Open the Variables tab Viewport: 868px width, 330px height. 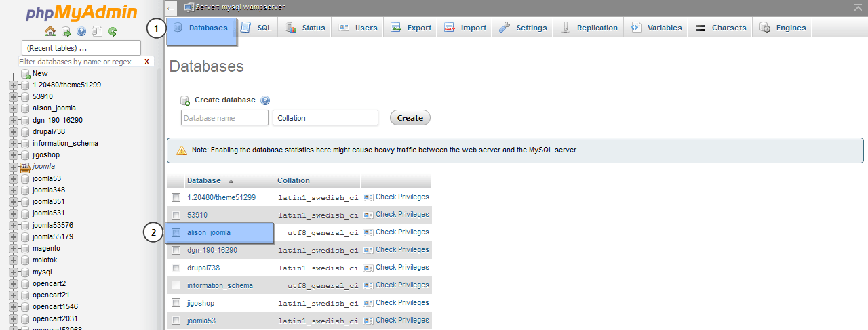point(656,28)
